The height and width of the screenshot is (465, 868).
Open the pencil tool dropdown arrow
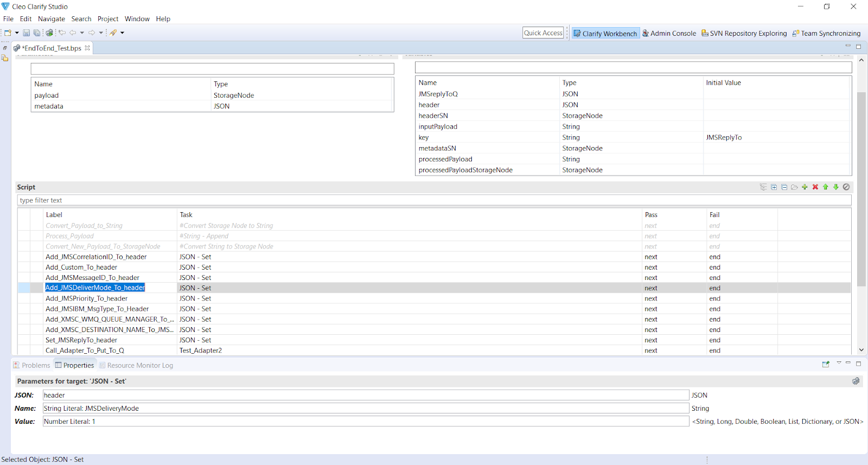click(x=122, y=33)
